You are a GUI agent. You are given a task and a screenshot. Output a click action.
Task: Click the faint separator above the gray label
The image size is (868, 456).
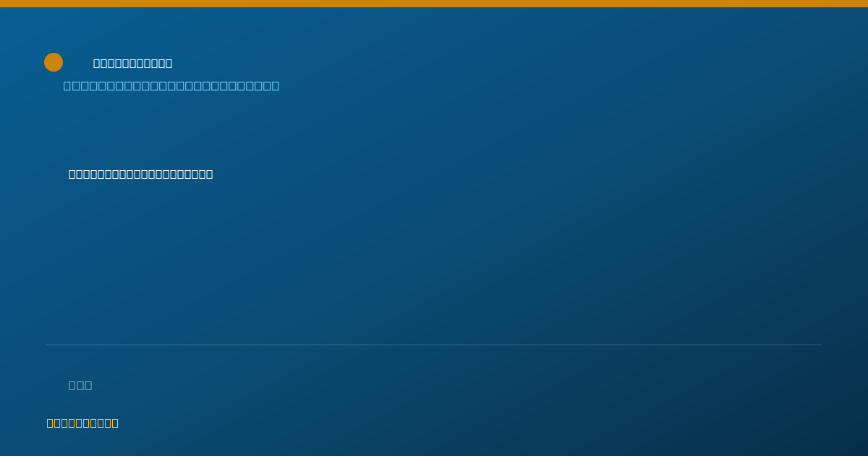point(434,345)
